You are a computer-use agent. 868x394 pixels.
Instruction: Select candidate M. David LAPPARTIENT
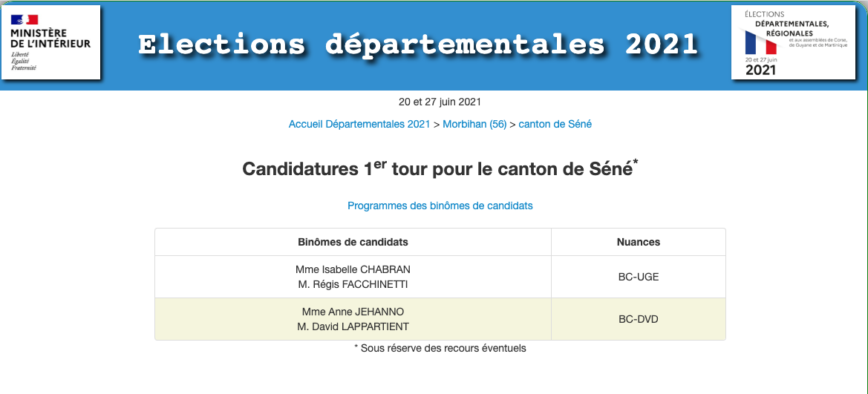tap(353, 326)
